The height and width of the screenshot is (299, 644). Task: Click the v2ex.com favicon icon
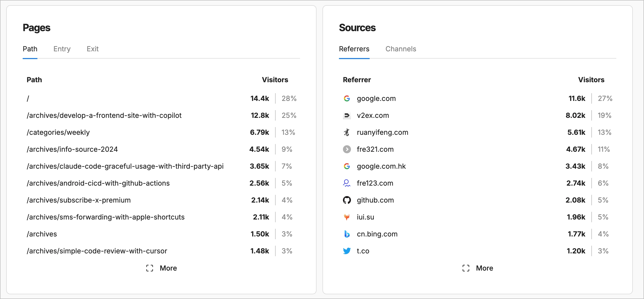(347, 115)
